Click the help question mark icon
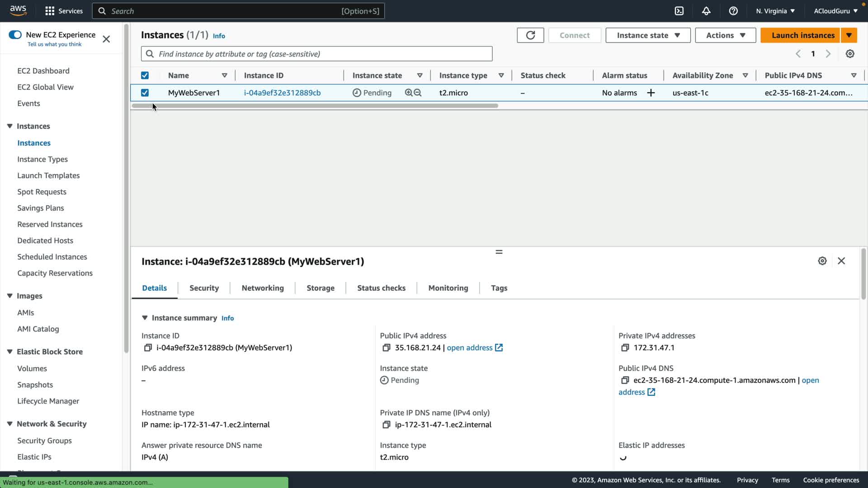 [733, 11]
